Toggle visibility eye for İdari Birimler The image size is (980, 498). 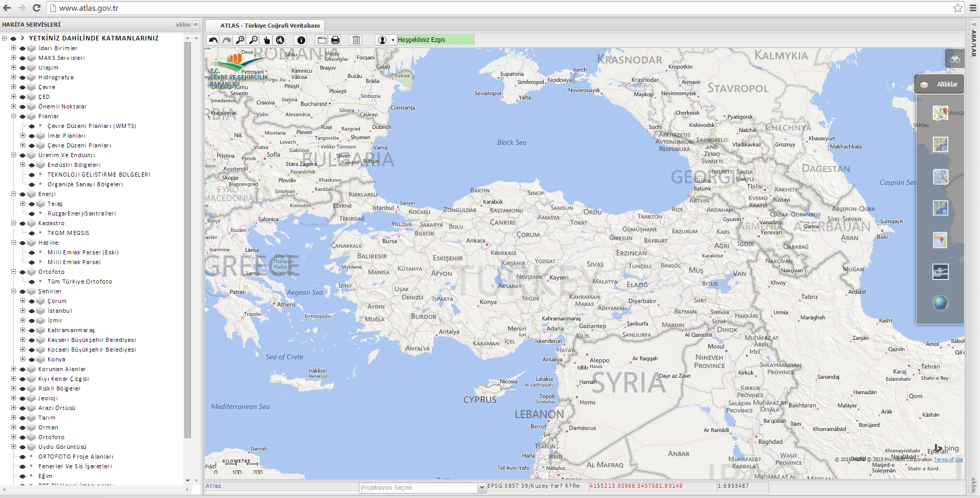click(x=23, y=49)
